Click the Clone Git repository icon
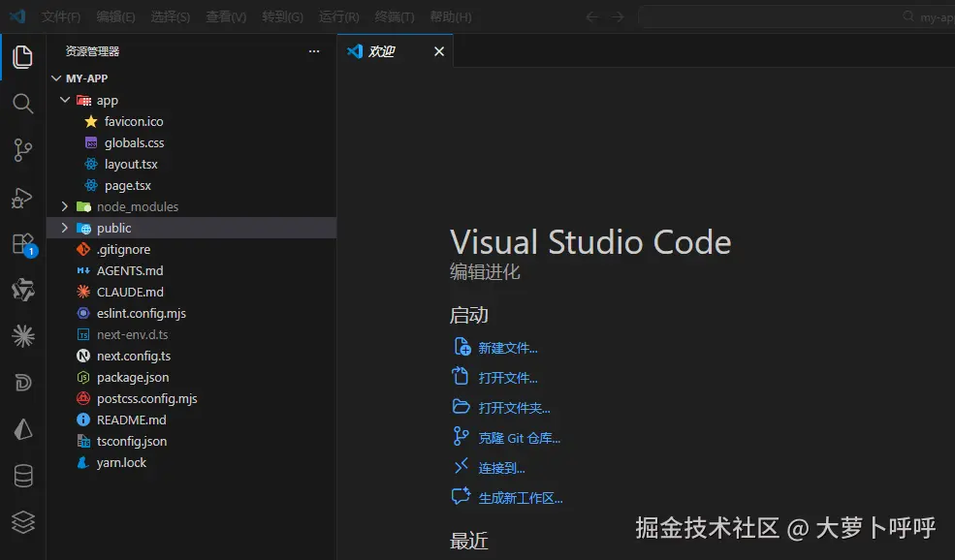The image size is (955, 560). pos(462,436)
